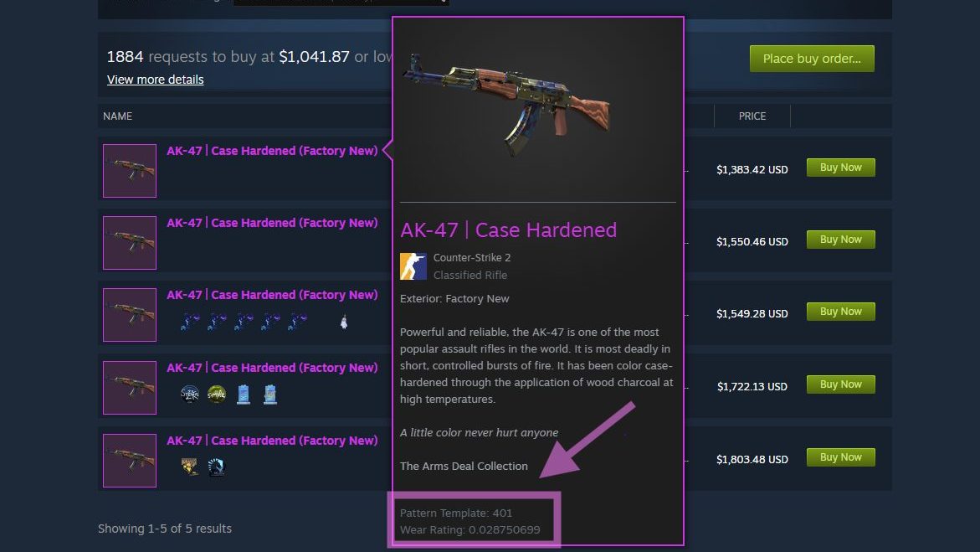Open first AK-47 Case Hardened listing thumbnail
Image resolution: width=980 pixels, height=552 pixels.
pos(130,171)
